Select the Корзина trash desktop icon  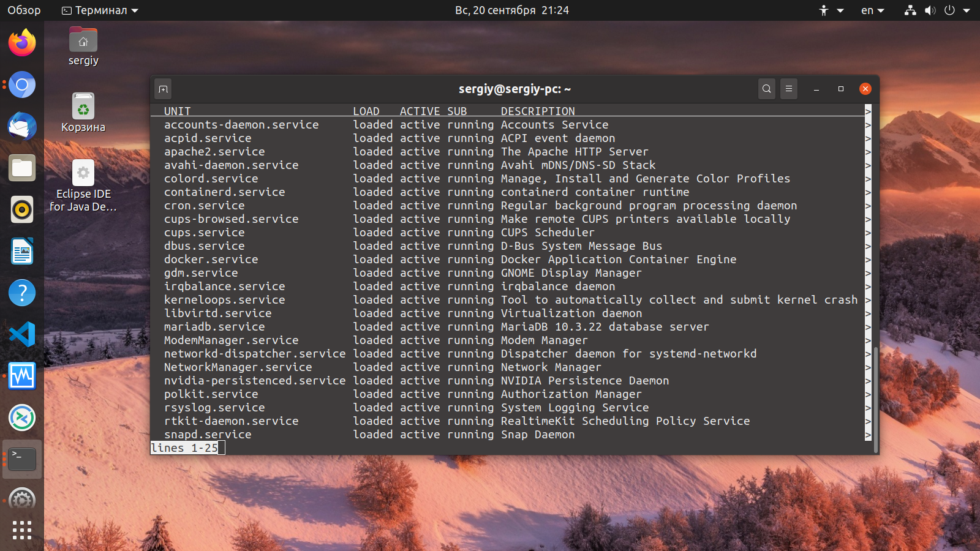(x=83, y=113)
